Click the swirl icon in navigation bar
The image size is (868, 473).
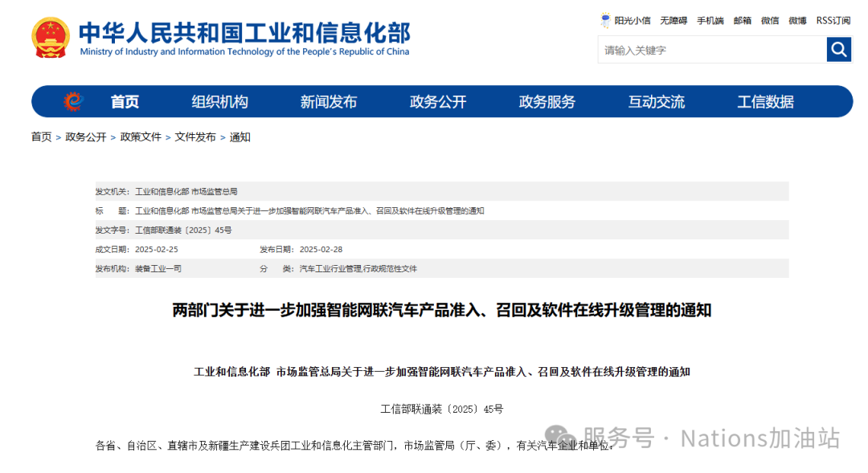73,102
